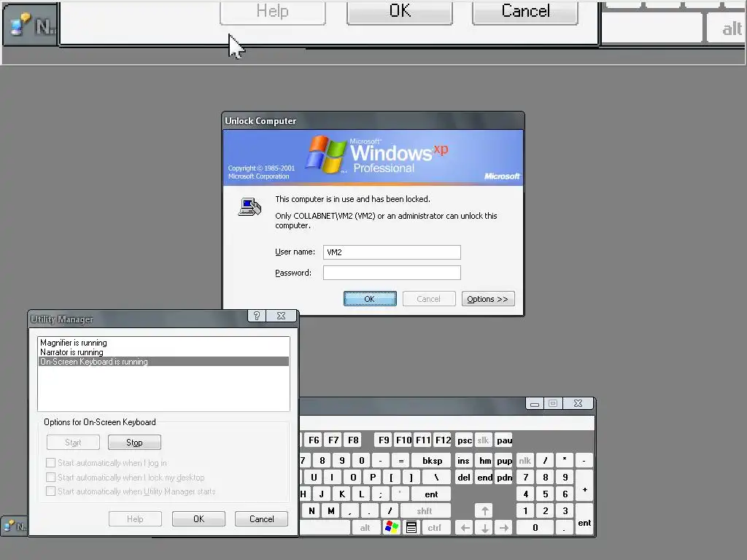Click the right arrow key on the on-screen keyboard

tap(504, 527)
